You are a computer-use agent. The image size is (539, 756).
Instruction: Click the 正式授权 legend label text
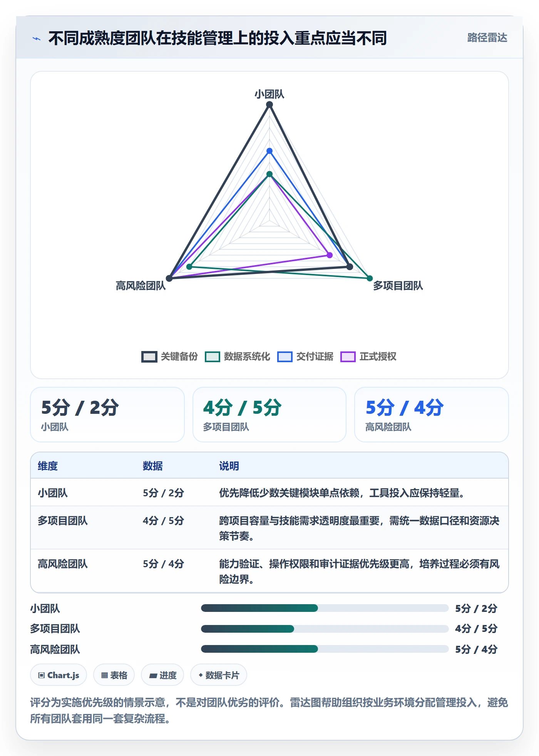(378, 356)
